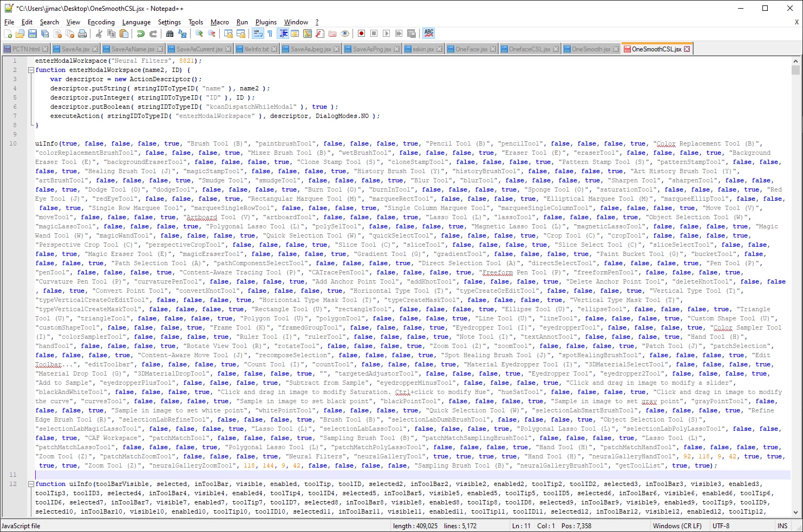
Task: Open the Window menu
Action: click(296, 22)
